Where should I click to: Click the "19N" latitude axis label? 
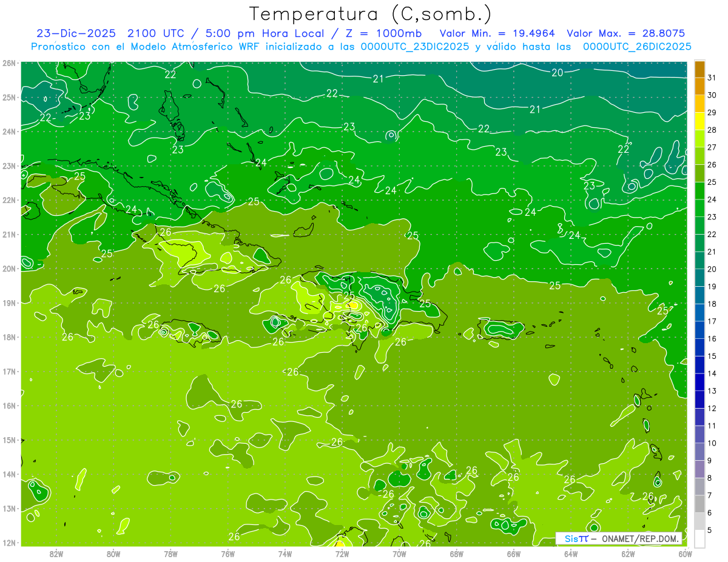tap(9, 303)
